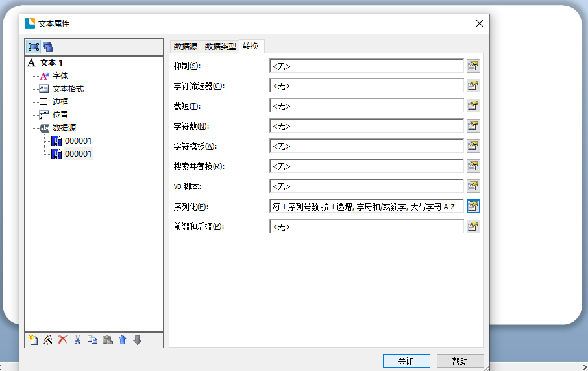
Task: Switch to the 数据源 tab
Action: pyautogui.click(x=186, y=46)
